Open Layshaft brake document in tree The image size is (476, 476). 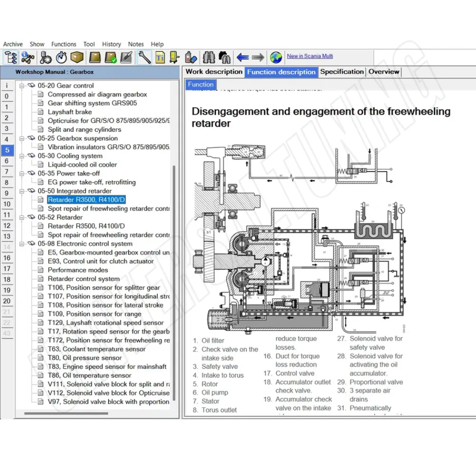69,112
